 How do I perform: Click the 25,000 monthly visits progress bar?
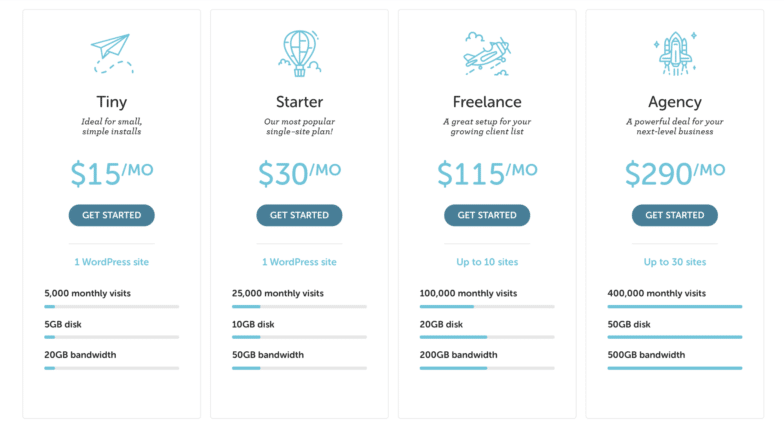(x=299, y=306)
